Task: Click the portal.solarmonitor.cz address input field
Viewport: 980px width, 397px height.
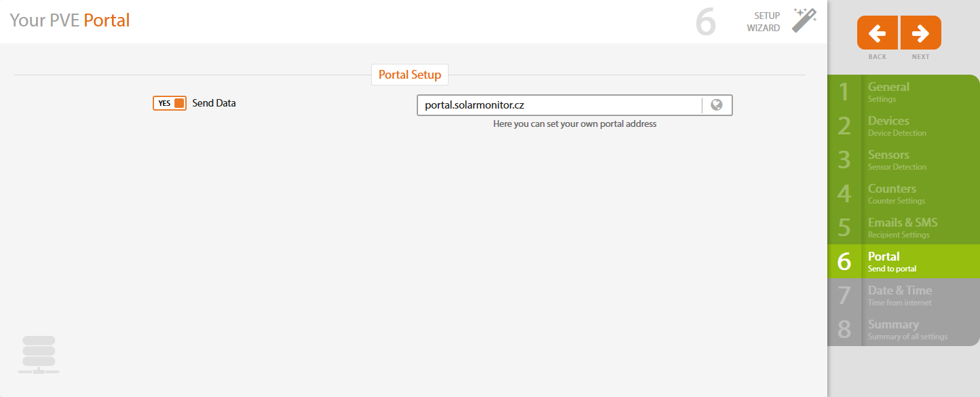Action: [559, 105]
